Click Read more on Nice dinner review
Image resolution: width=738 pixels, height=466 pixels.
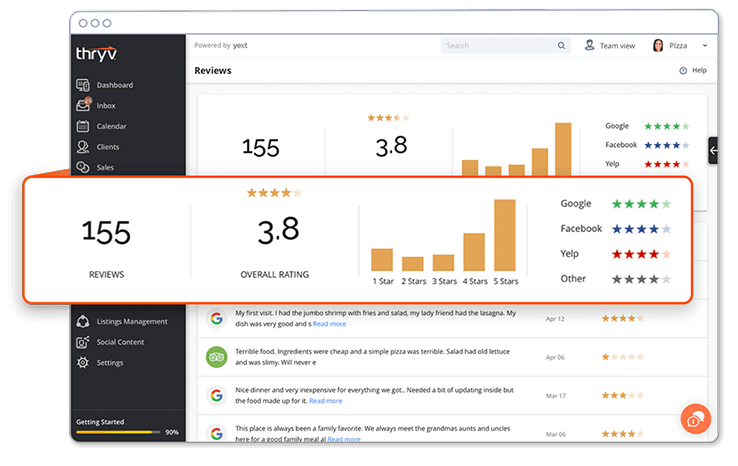325,401
